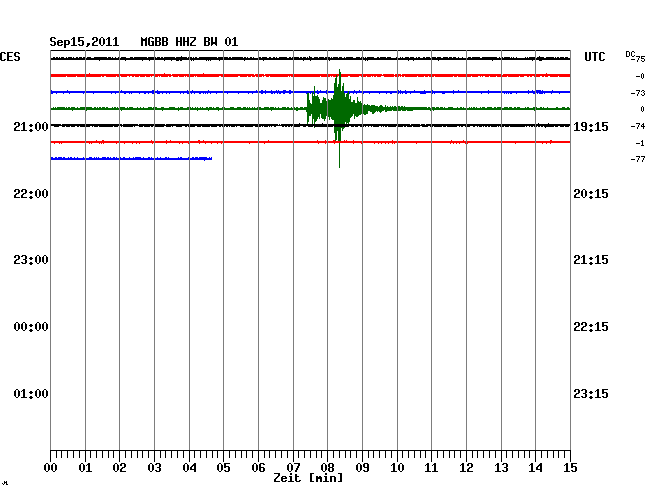Select the 01:00 local time label

(31, 393)
